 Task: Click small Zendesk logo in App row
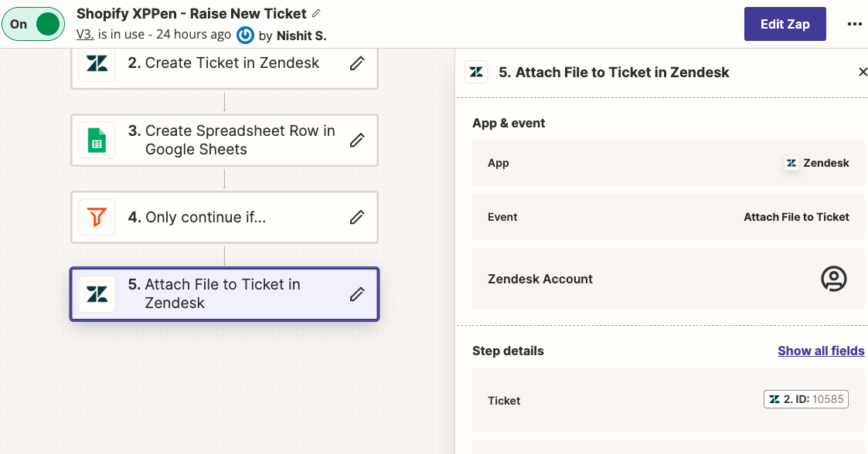(791, 163)
